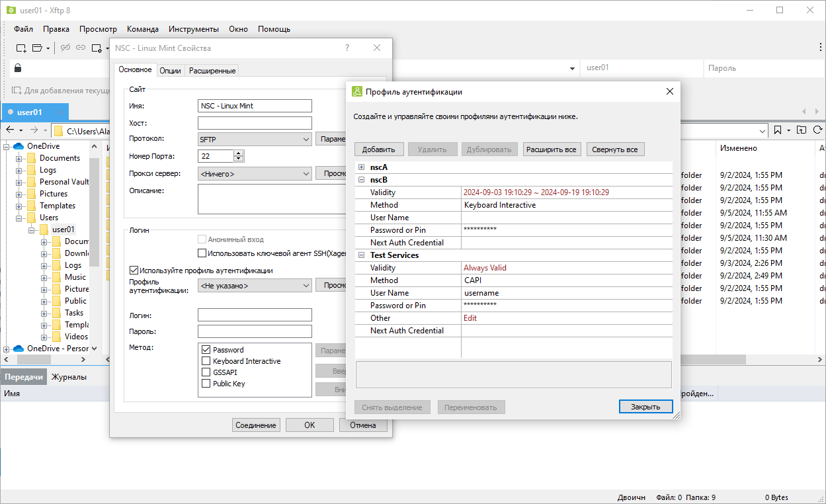Collapse the nscB profile

[x=362, y=180]
